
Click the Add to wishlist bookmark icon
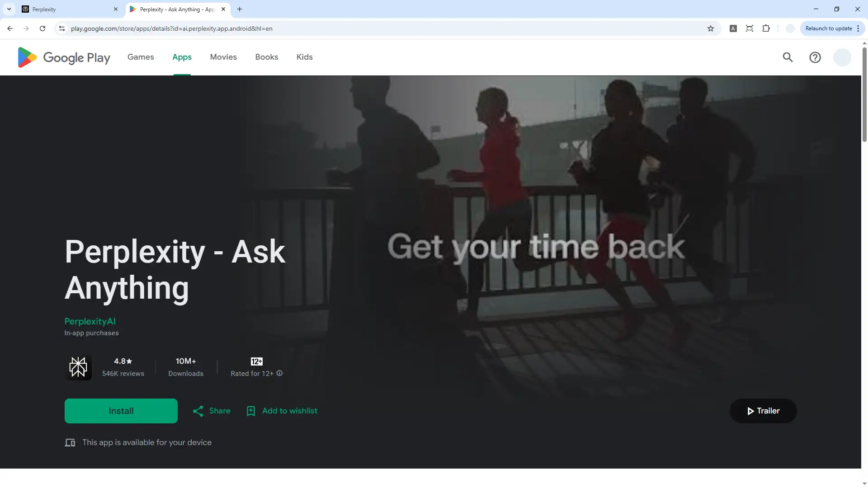(x=251, y=411)
